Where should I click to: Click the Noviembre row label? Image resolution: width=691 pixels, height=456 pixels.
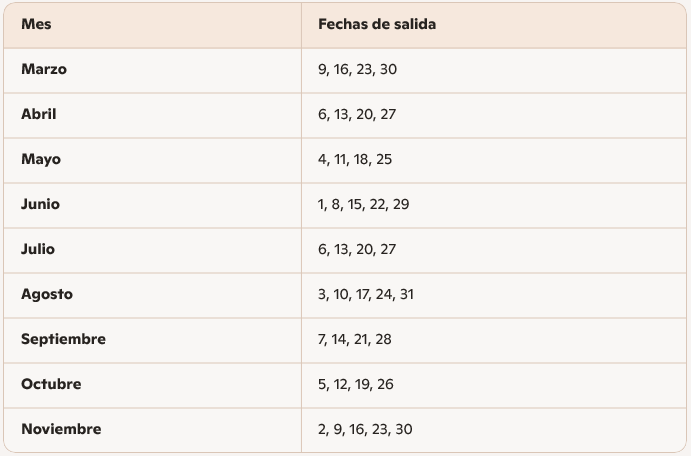pos(61,430)
